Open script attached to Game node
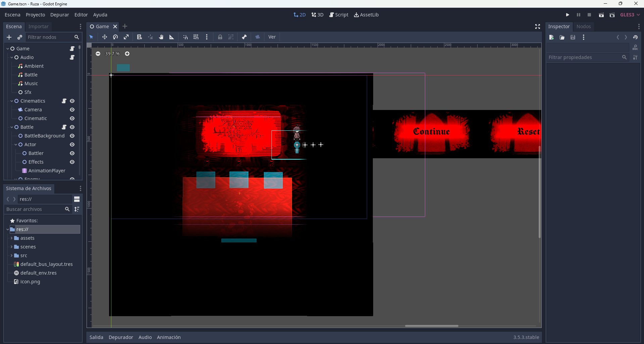644x344 pixels. pyautogui.click(x=72, y=49)
